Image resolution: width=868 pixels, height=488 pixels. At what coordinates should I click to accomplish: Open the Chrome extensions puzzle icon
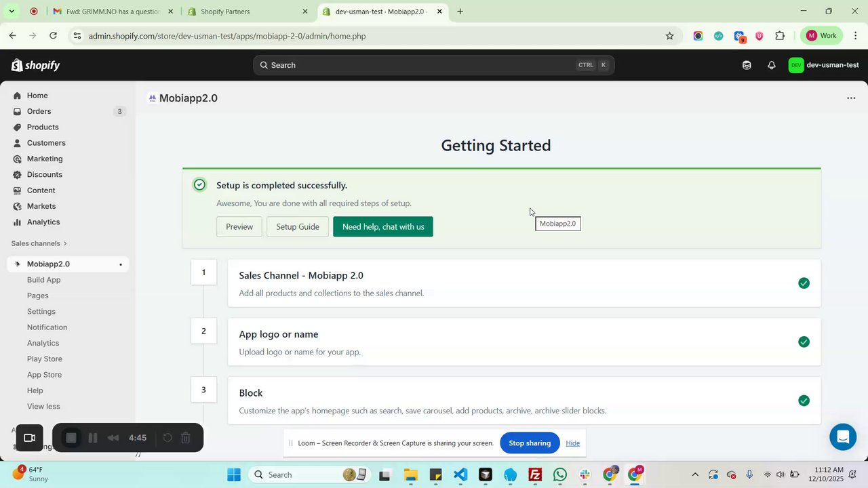coord(780,36)
